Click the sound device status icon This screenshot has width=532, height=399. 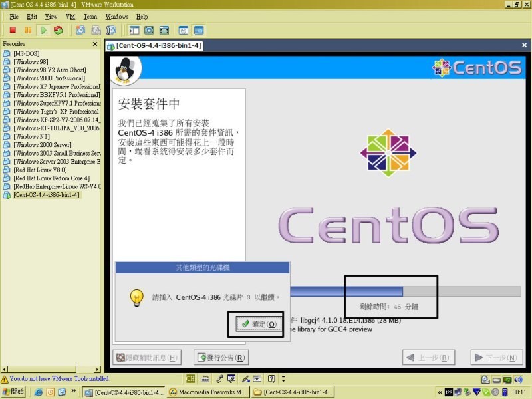click(518, 380)
